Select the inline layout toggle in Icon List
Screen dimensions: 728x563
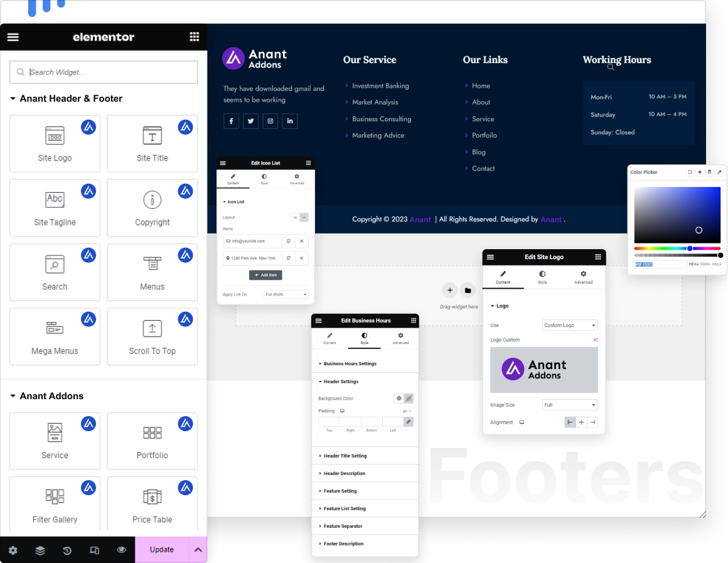(304, 217)
